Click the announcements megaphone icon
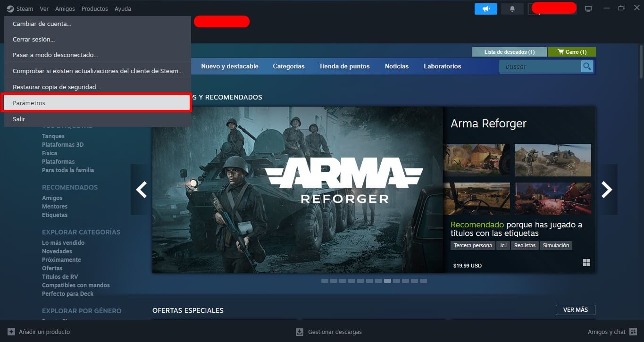 (x=486, y=8)
